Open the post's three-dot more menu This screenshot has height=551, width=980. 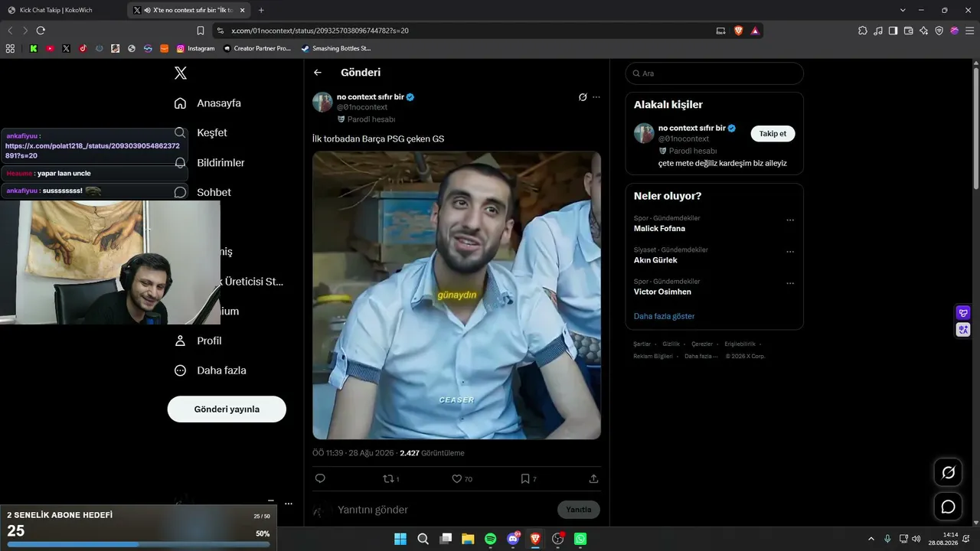596,97
